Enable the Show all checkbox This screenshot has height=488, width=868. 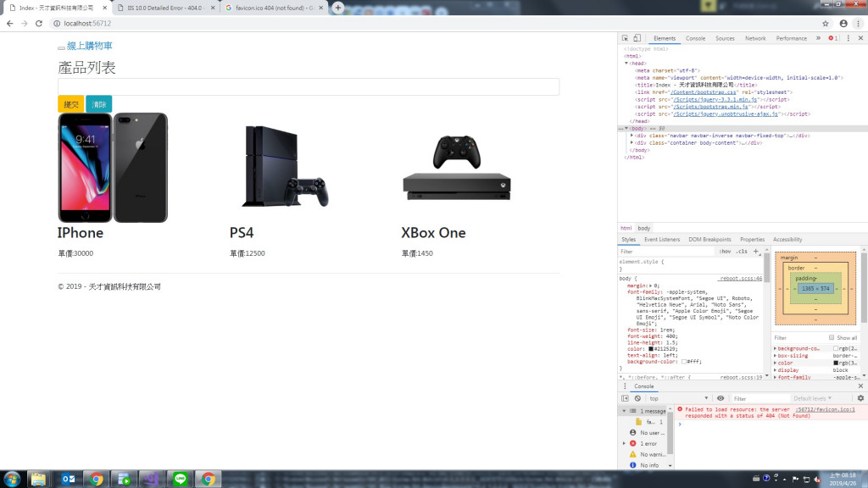click(x=832, y=337)
